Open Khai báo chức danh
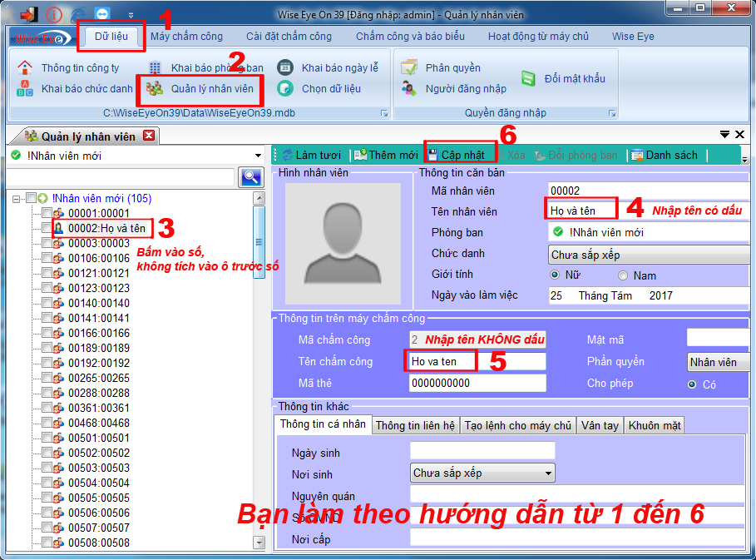756x560 pixels. click(x=74, y=89)
